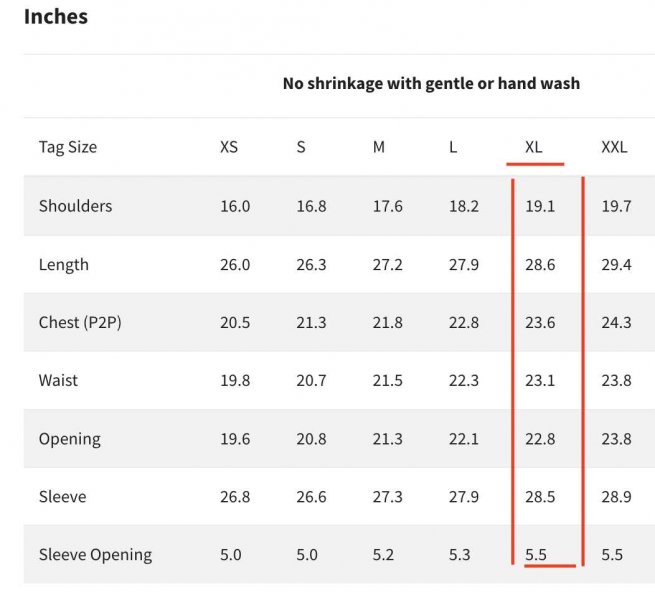This screenshot has height=600, width=655.
Task: Click the L tag size header
Action: [x=453, y=147]
